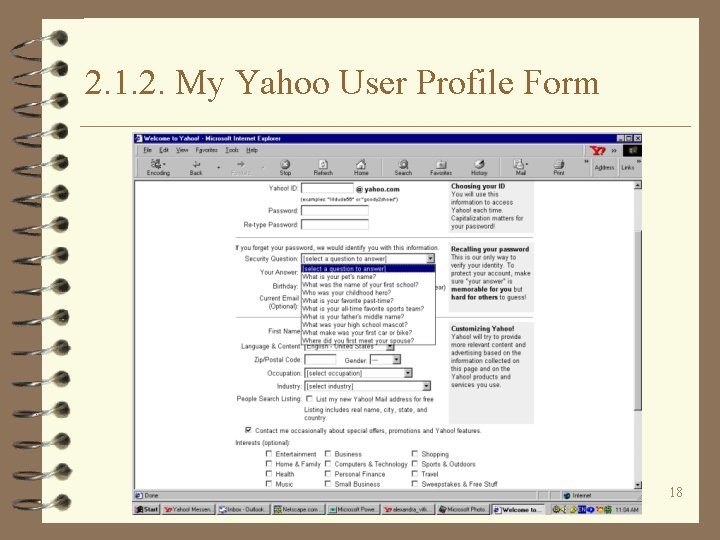The image size is (720, 540).
Task: Click the Zip/Postal Code field
Action: [320, 360]
